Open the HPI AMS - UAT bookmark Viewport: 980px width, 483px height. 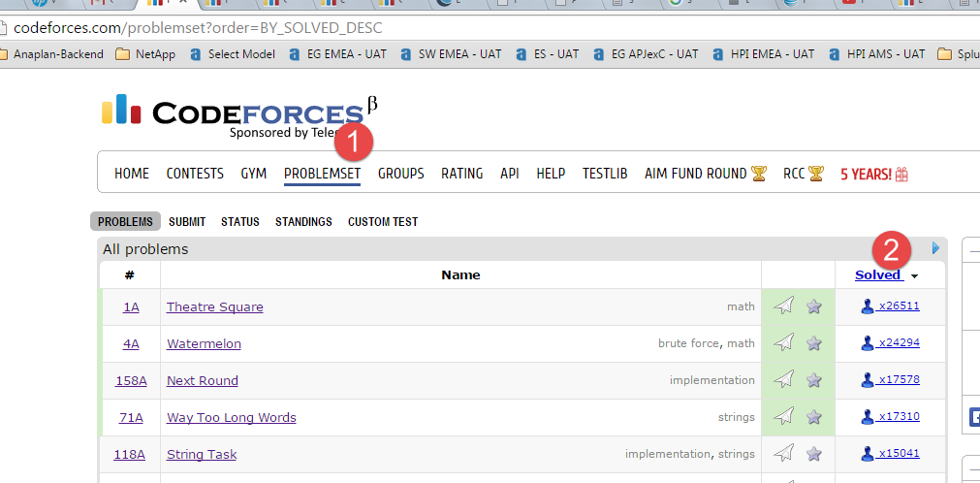876,54
